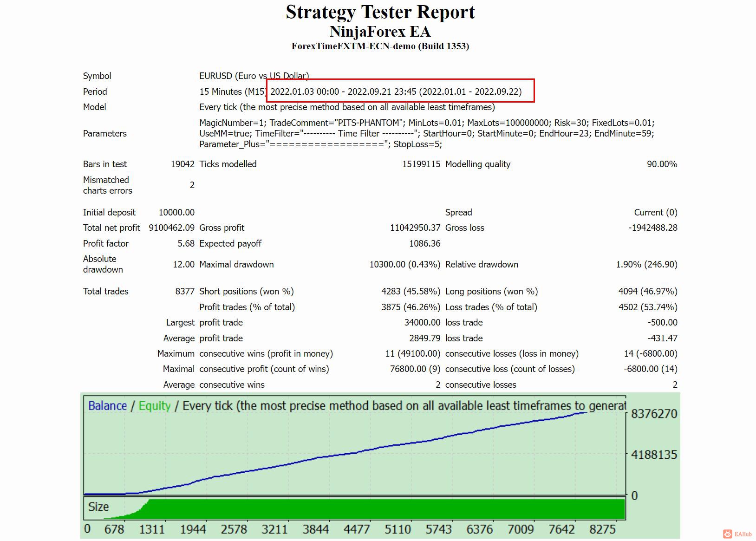Select the "Every tick" model description in the table

(347, 107)
